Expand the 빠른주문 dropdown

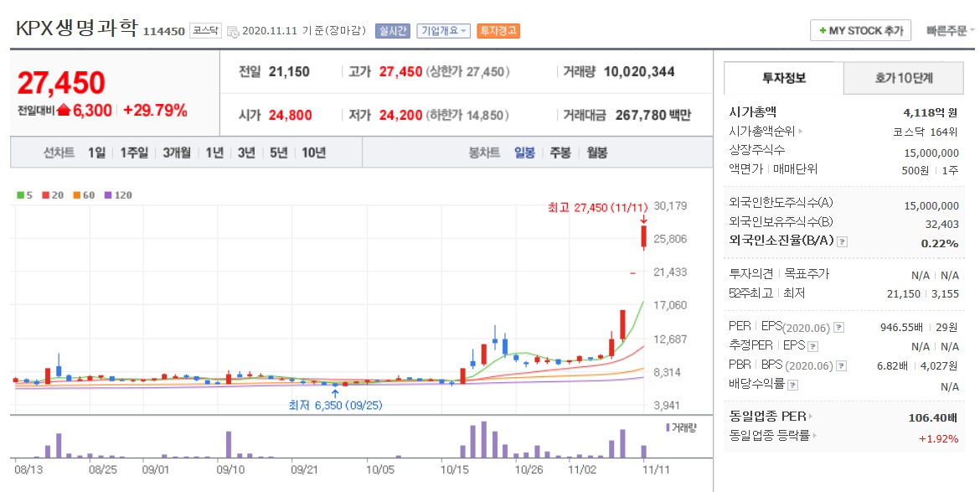[950, 31]
